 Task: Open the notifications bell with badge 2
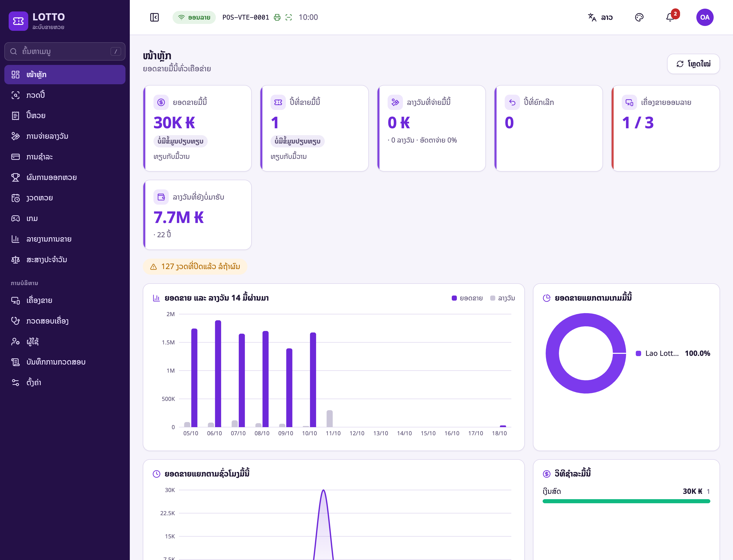point(670,17)
